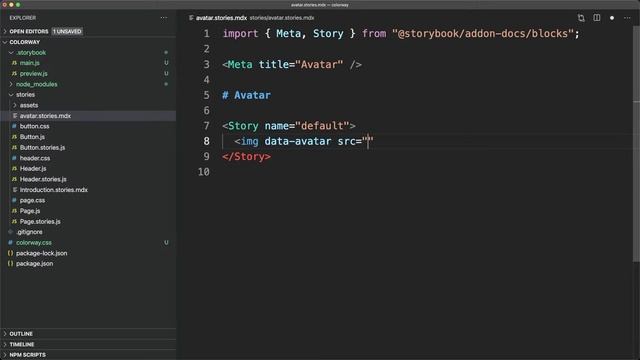Collapse the .storybook folder
The image size is (640, 360).
coord(11,53)
